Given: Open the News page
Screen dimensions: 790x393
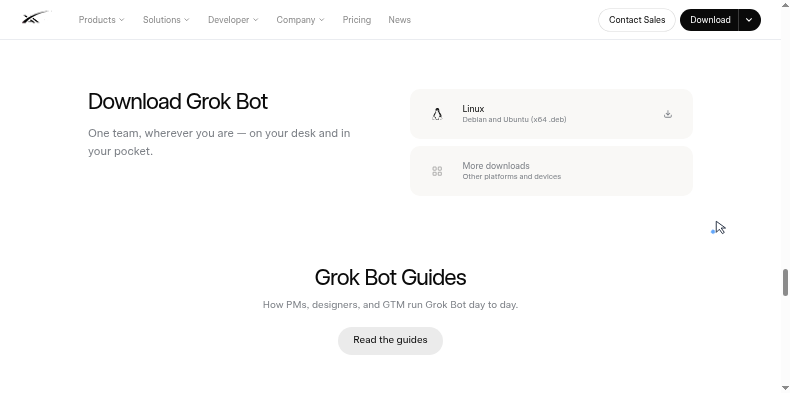Looking at the screenshot, I should (400, 20).
